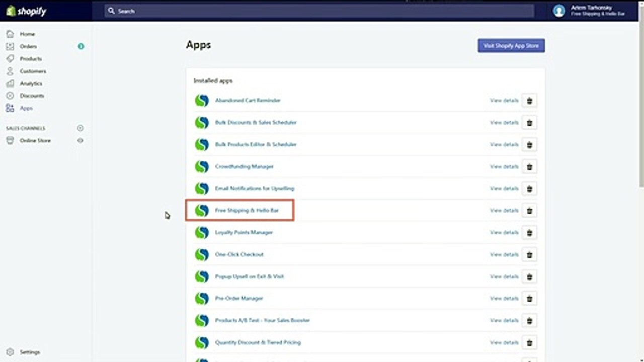Open One-Click Checkout app link
This screenshot has height=362, width=644.
239,254
